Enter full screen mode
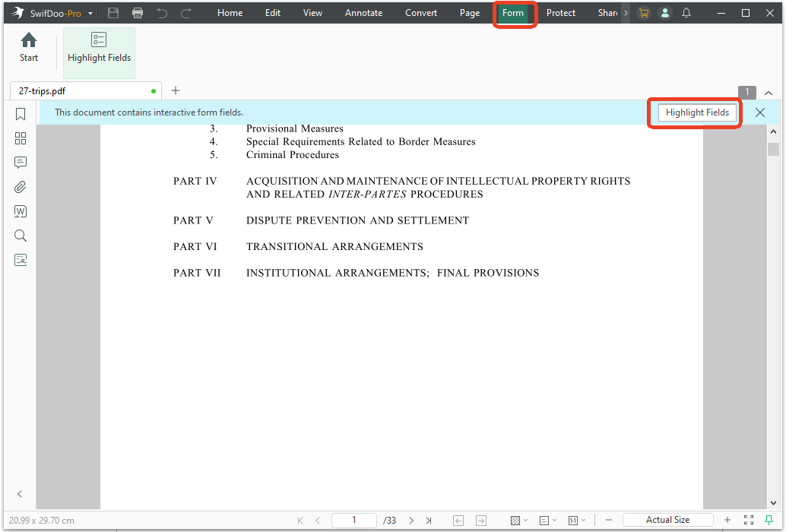The image size is (786, 532). point(749,520)
